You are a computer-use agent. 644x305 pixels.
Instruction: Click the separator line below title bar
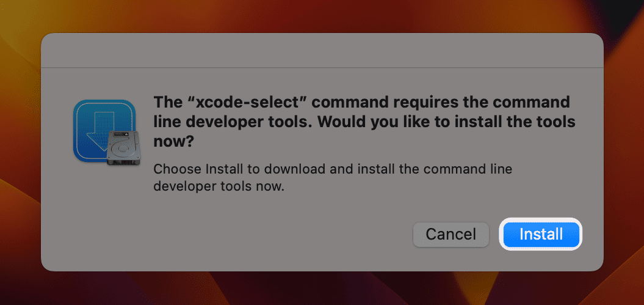click(x=322, y=67)
